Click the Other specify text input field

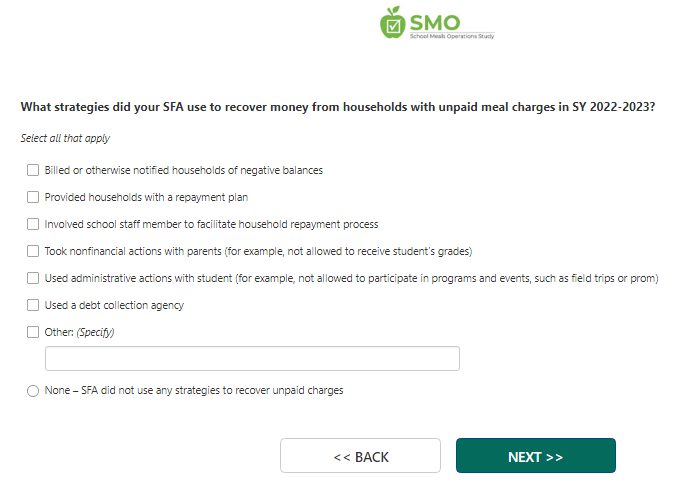[252, 359]
